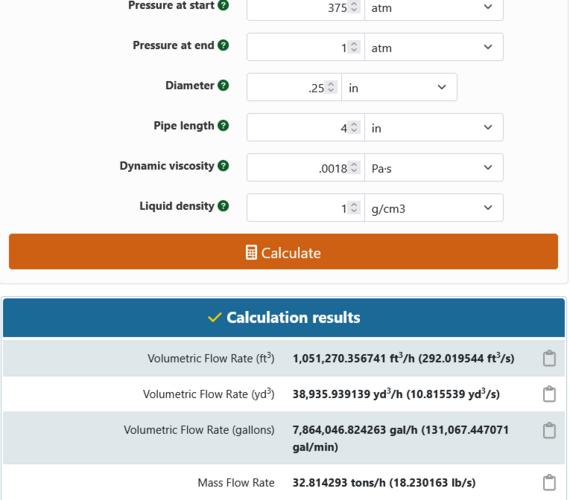Copy Mass Flow Rate result

[x=549, y=483]
